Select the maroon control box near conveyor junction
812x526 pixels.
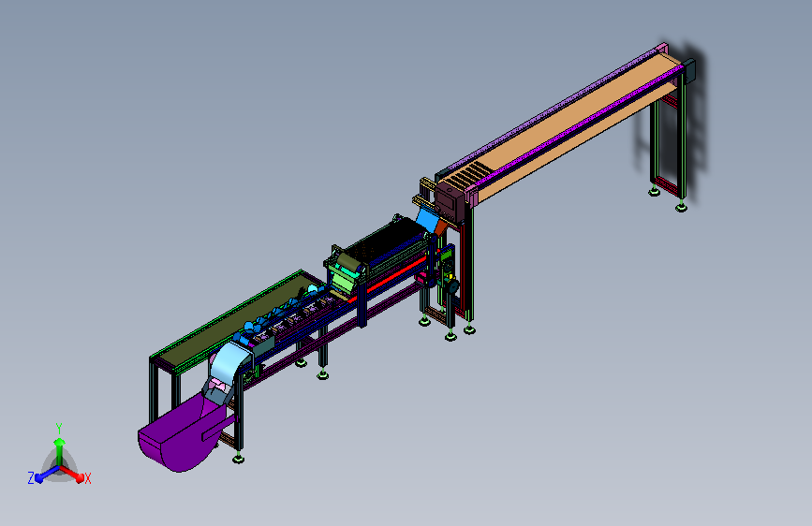[x=450, y=202]
